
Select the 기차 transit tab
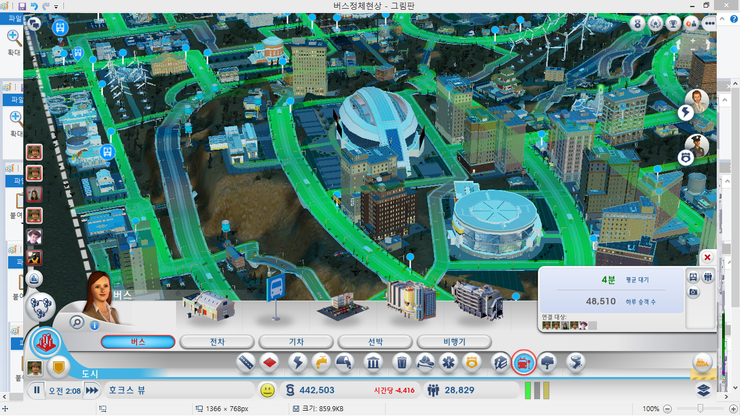296,341
